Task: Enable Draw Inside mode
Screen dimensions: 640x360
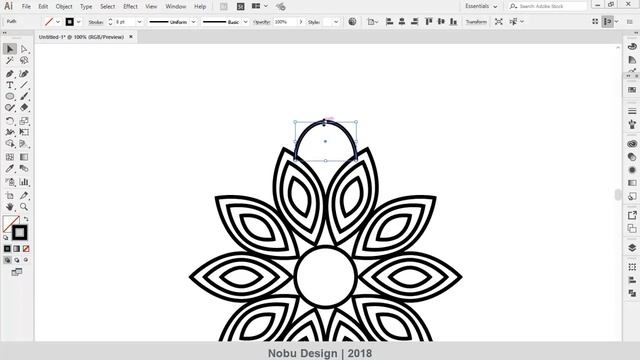Action: tap(26, 260)
